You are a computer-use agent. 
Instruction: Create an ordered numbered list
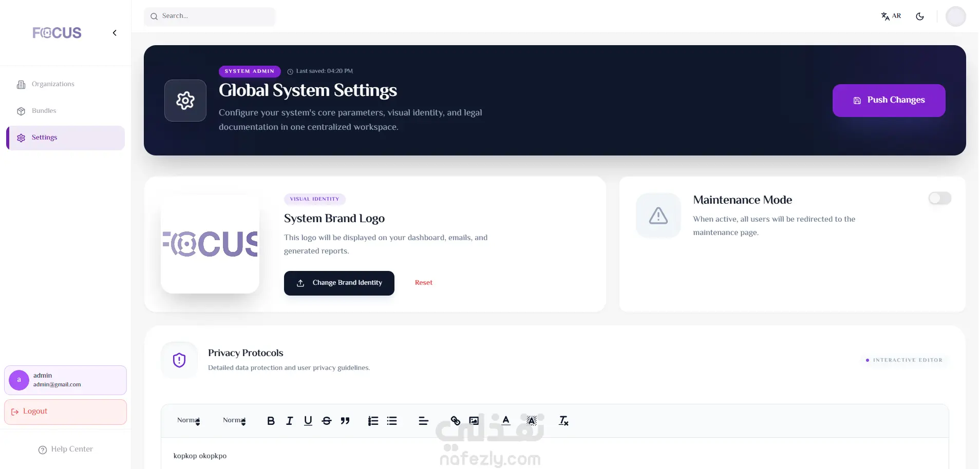[x=373, y=421]
